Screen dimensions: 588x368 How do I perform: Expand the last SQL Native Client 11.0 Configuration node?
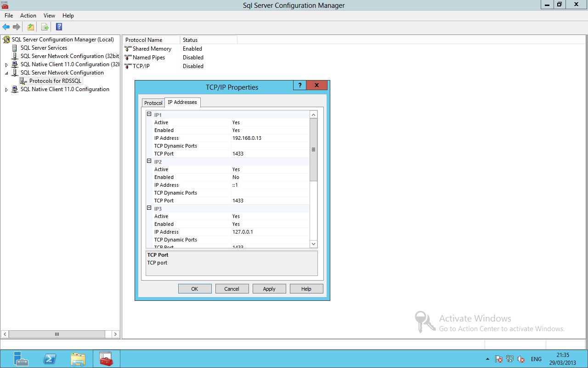(6, 90)
